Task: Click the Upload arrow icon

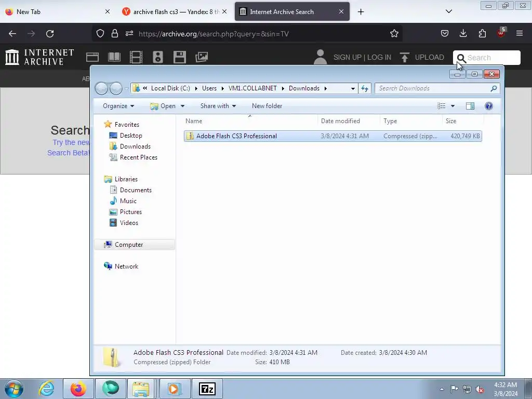Action: pos(404,57)
